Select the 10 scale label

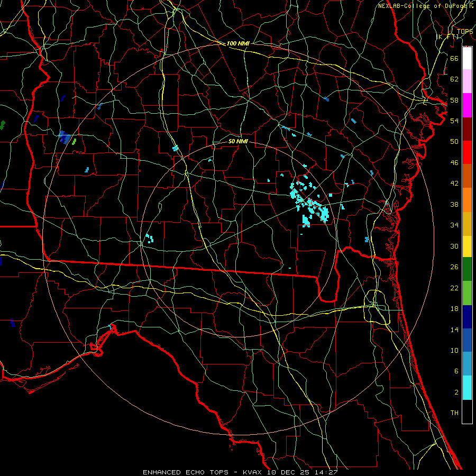tap(454, 351)
